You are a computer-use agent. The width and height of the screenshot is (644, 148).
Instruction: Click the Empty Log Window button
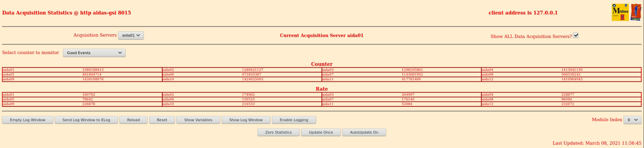pyautogui.click(x=28, y=120)
